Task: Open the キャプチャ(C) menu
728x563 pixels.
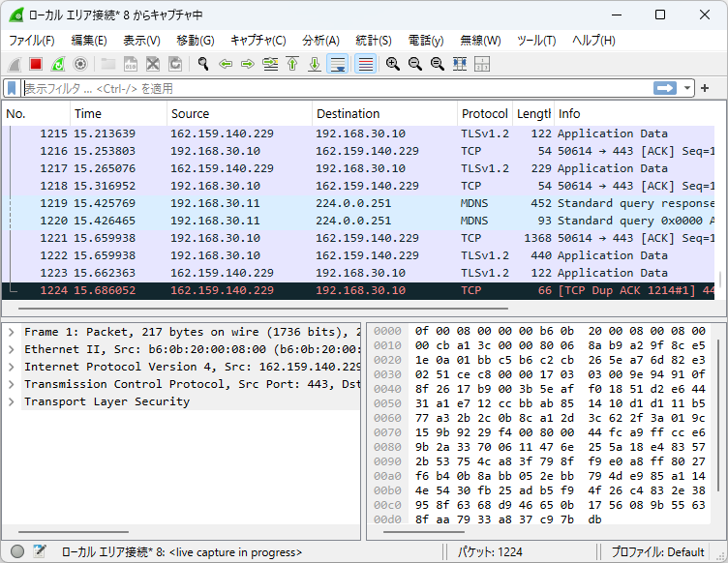Action: (258, 41)
